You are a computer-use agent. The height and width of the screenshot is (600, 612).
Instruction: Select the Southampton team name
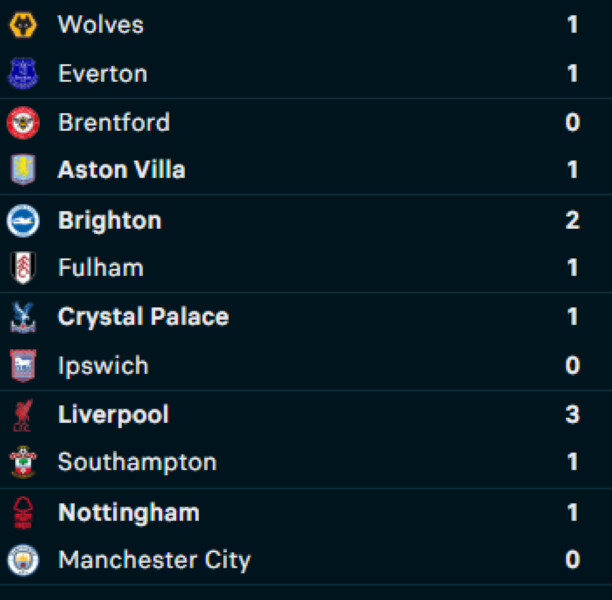pyautogui.click(x=137, y=462)
